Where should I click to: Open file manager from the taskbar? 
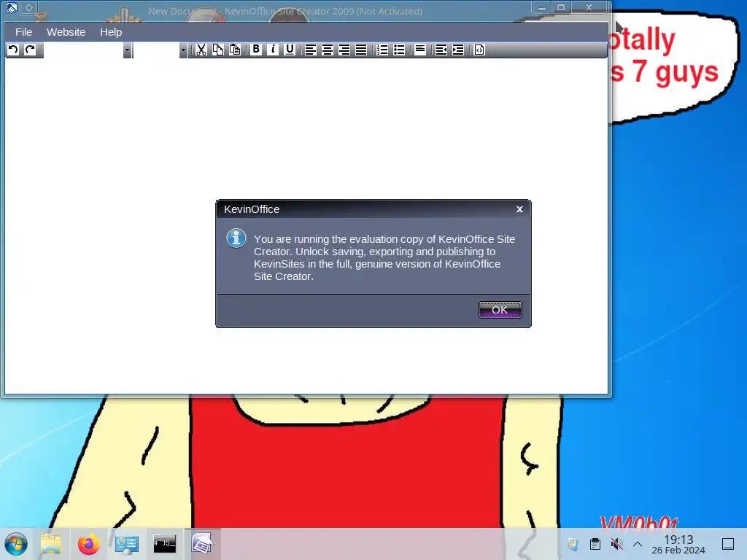(51, 544)
